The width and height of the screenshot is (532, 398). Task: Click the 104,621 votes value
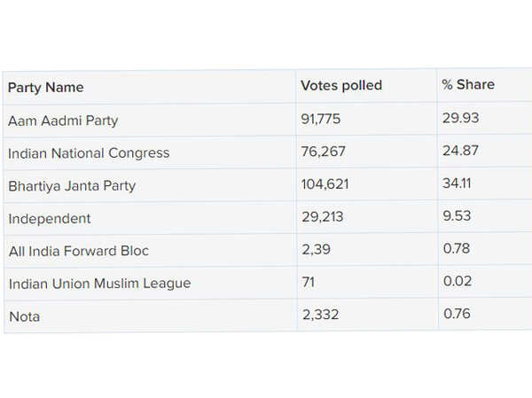pyautogui.click(x=325, y=184)
